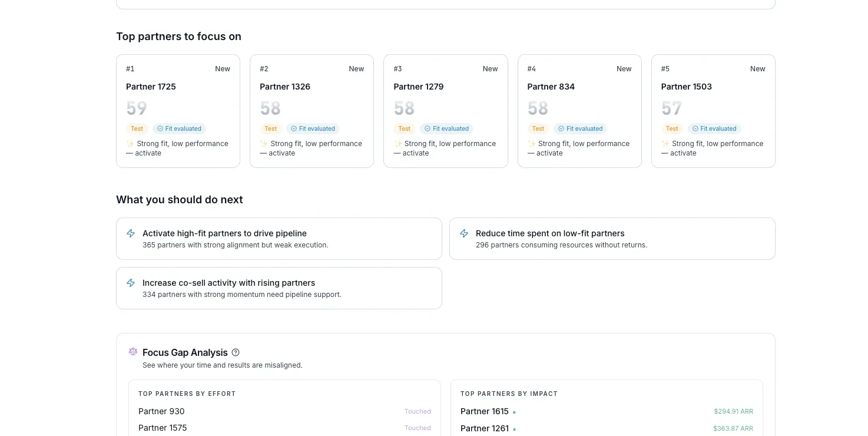The image size is (868, 436).
Task: Click $294.91 ARR value
Action: point(733,412)
